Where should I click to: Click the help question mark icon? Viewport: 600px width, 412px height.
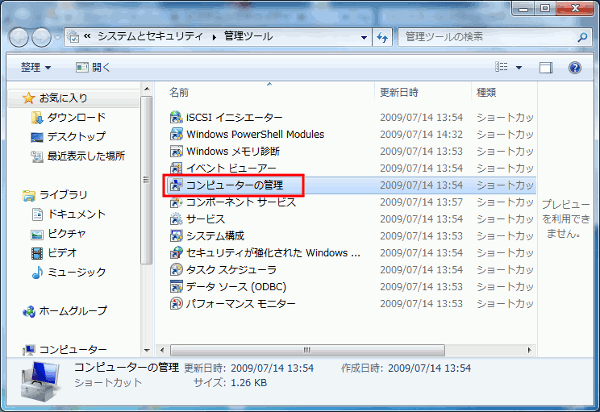(575, 68)
